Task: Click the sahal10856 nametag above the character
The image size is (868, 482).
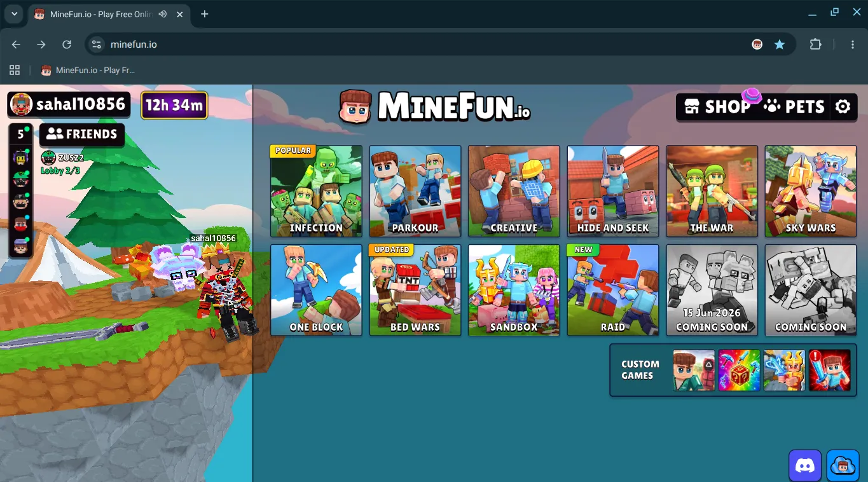Action: (x=213, y=238)
